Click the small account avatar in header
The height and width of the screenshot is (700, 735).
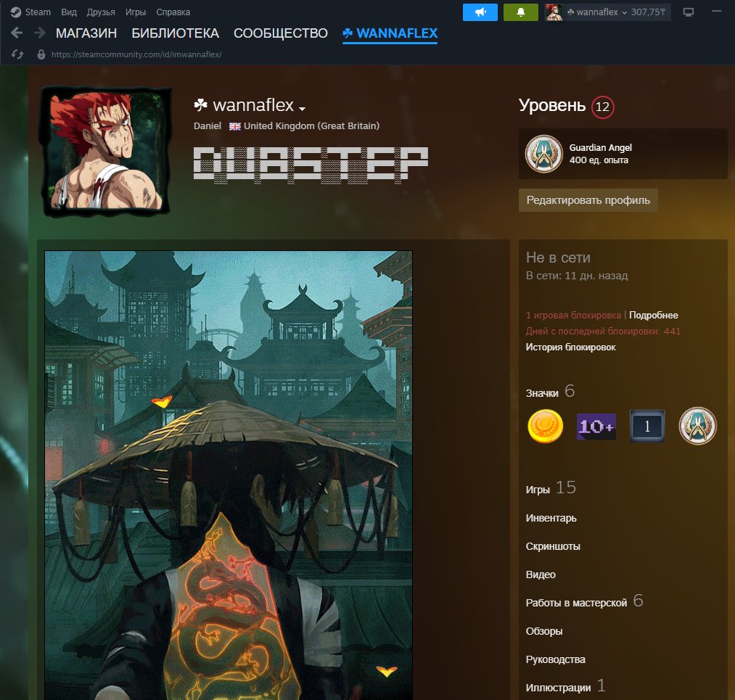[554, 12]
